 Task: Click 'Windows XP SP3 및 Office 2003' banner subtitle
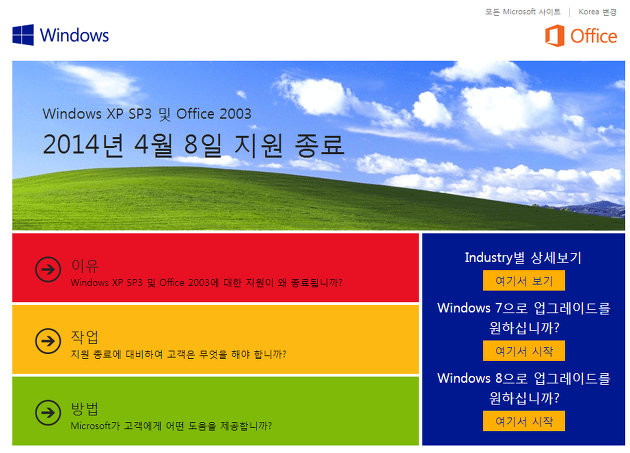pyautogui.click(x=147, y=114)
